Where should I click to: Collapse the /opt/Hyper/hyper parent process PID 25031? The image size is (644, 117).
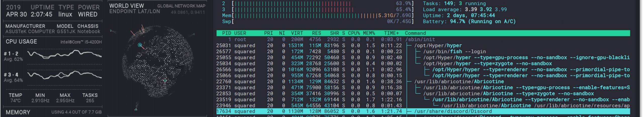(438, 45)
